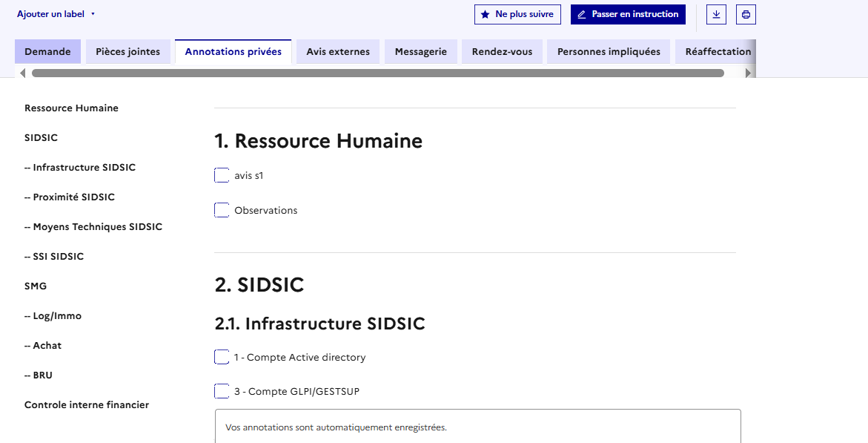Click scrollbar right arrow under tabs
Image resolution: width=868 pixels, height=443 pixels.
(748, 73)
